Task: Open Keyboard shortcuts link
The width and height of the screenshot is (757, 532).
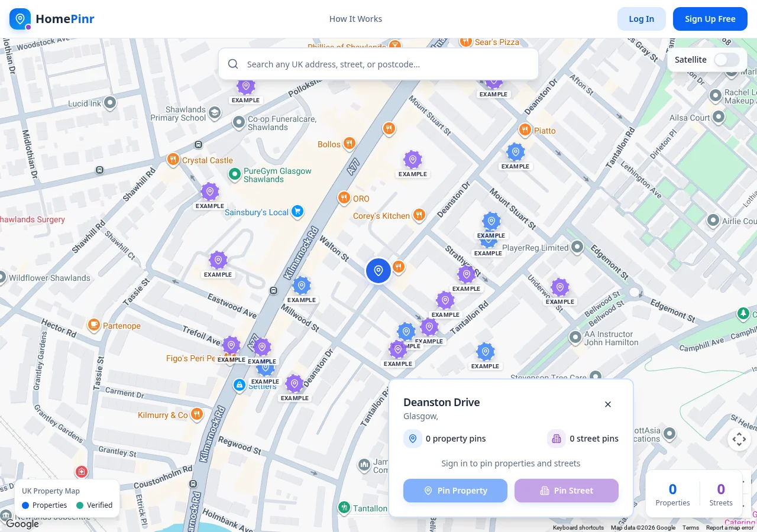Action: [578, 528]
